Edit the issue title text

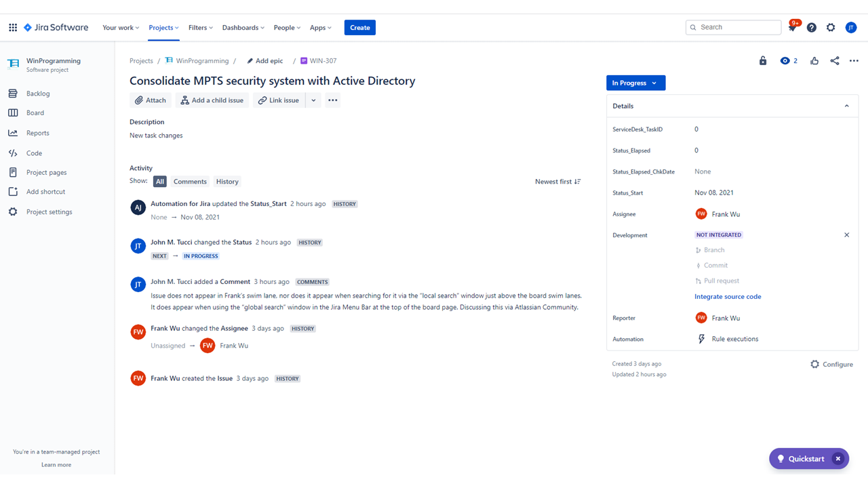(273, 81)
